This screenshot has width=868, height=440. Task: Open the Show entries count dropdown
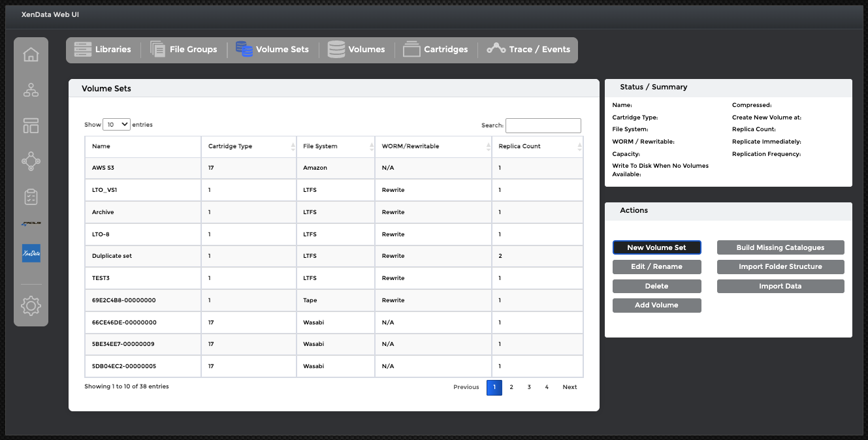pyautogui.click(x=117, y=125)
